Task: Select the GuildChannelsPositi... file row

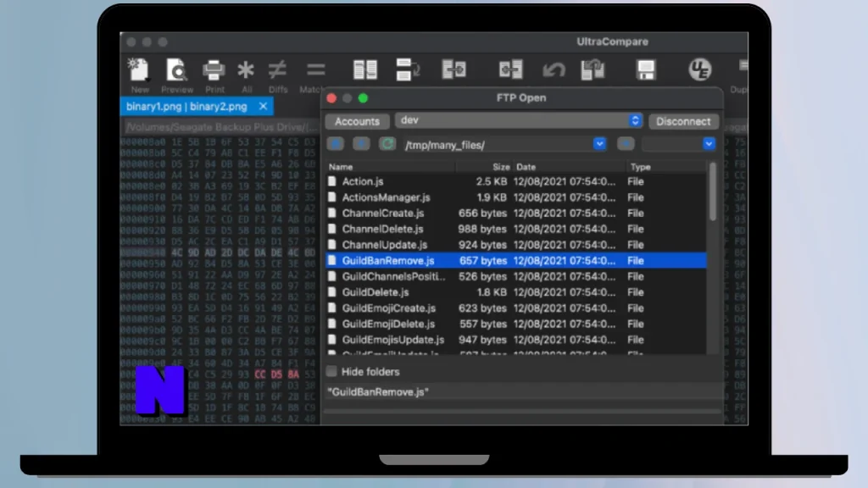Action: 516,277
